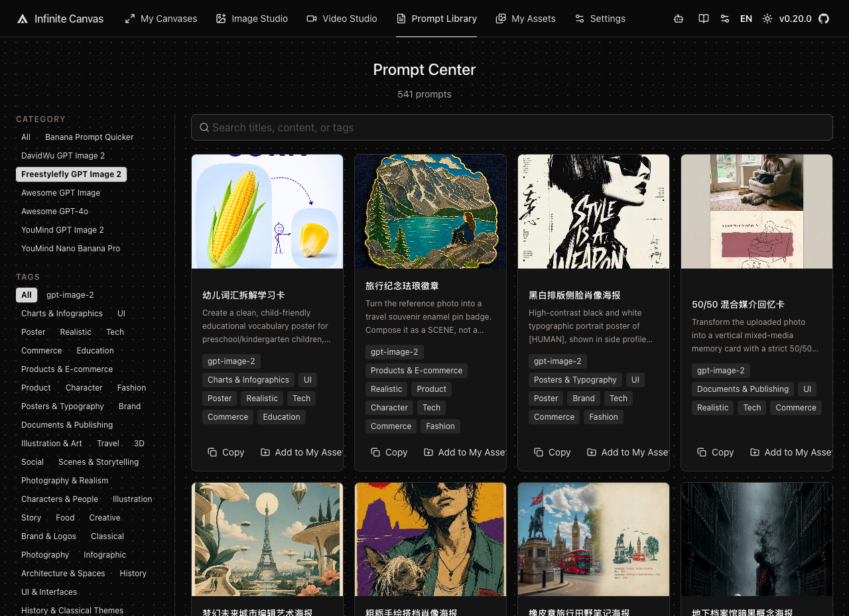Select the Prompt Library tab
Viewport: 849px width, 616px height.
pyautogui.click(x=436, y=19)
